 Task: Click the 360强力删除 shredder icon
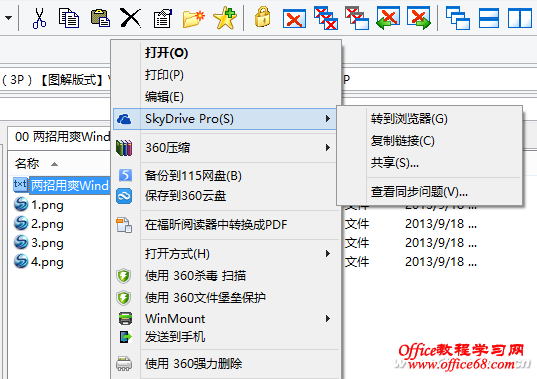pyautogui.click(x=124, y=364)
